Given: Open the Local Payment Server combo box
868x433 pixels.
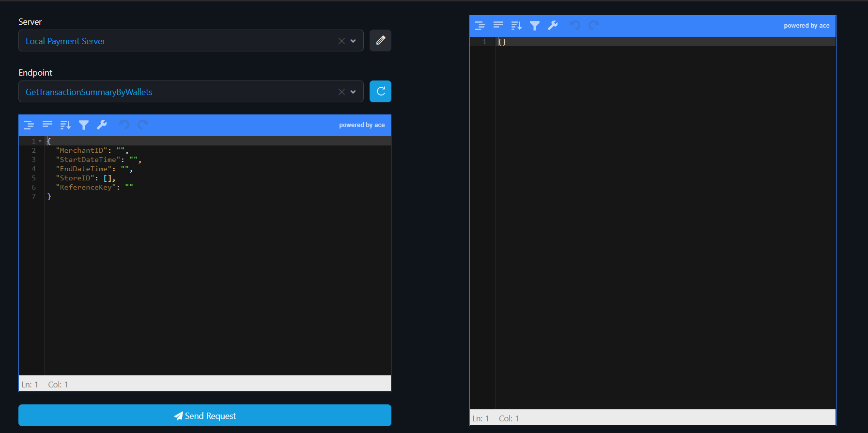Looking at the screenshot, I should coord(191,41).
